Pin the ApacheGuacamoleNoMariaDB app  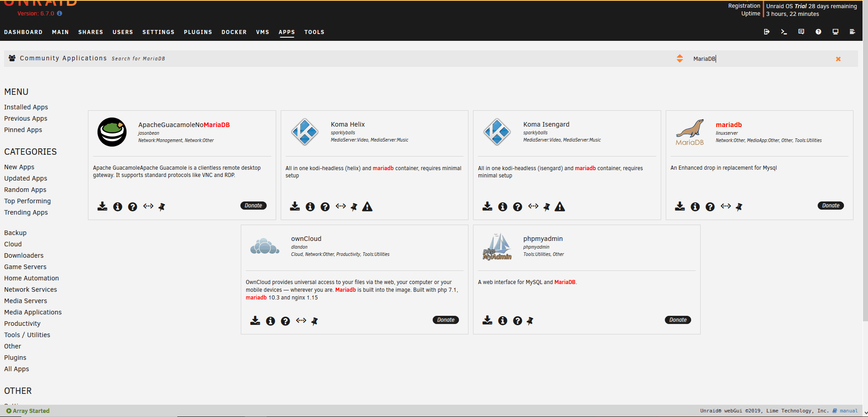pos(162,207)
